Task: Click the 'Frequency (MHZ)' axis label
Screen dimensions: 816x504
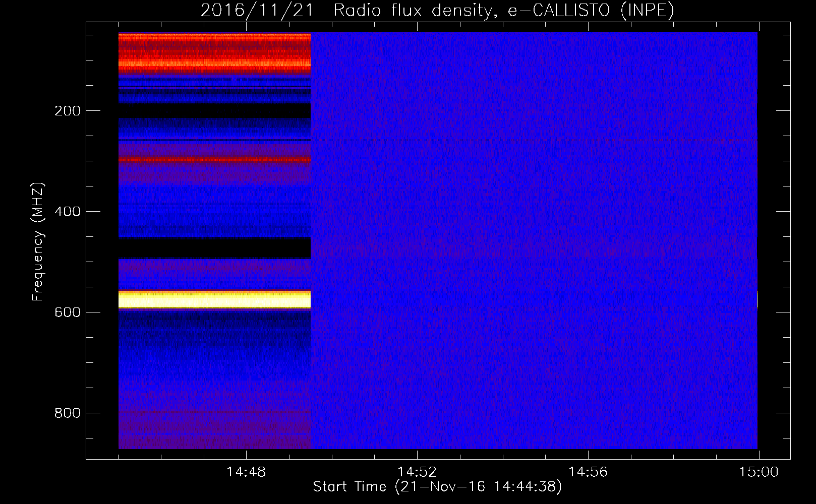Action: pyautogui.click(x=38, y=242)
